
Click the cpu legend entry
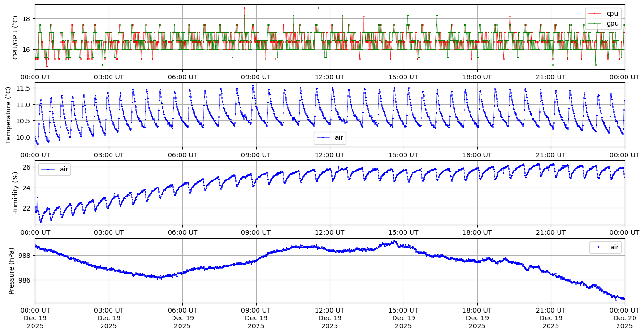coord(612,13)
